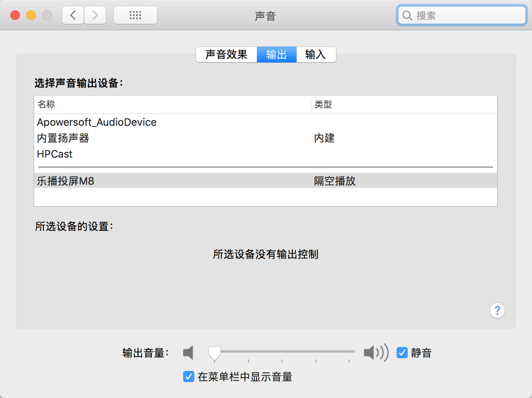Select HPCast output device row
Viewport: 532px width, 398px height.
[266, 154]
